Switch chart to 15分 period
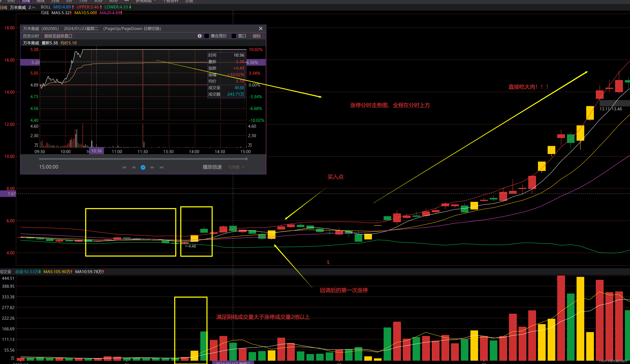Viewport: 630px width, 364px height. pos(83,1)
